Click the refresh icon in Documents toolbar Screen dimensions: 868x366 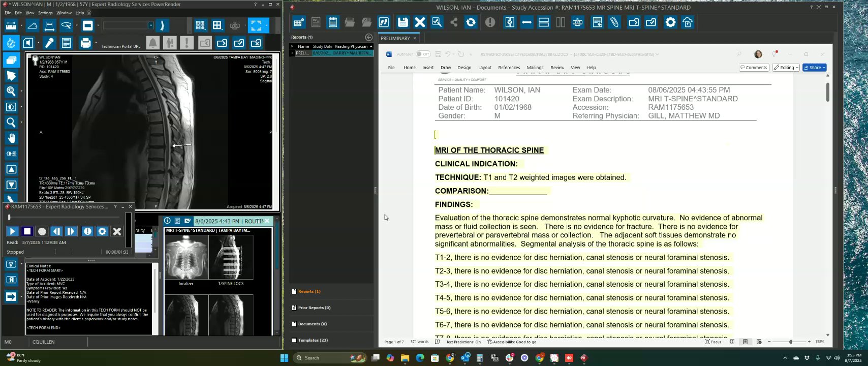pos(471,22)
